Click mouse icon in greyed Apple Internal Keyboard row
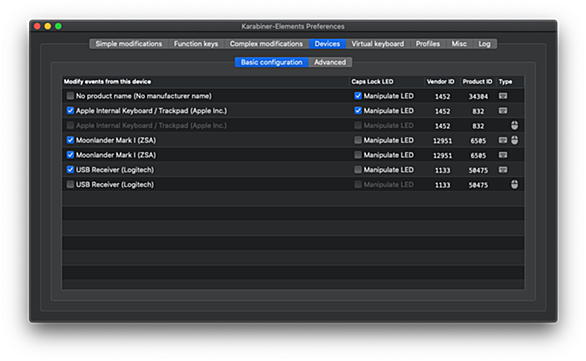The height and width of the screenshot is (361, 586). pyautogui.click(x=515, y=125)
